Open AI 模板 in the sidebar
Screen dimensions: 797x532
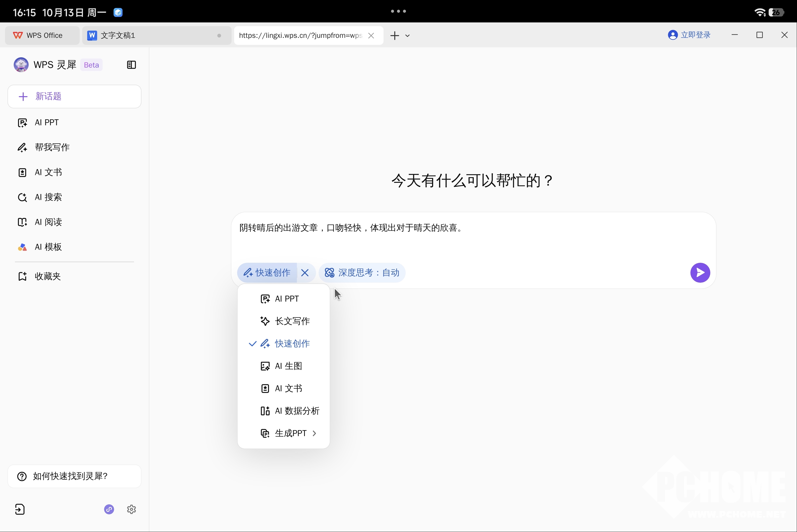[48, 247]
